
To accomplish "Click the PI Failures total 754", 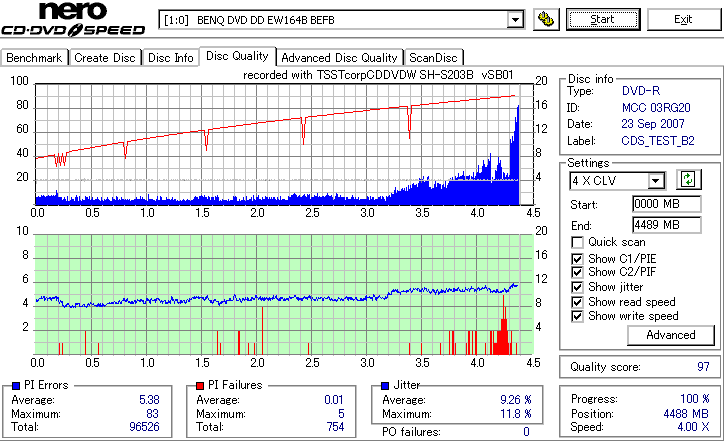I will pos(335,427).
